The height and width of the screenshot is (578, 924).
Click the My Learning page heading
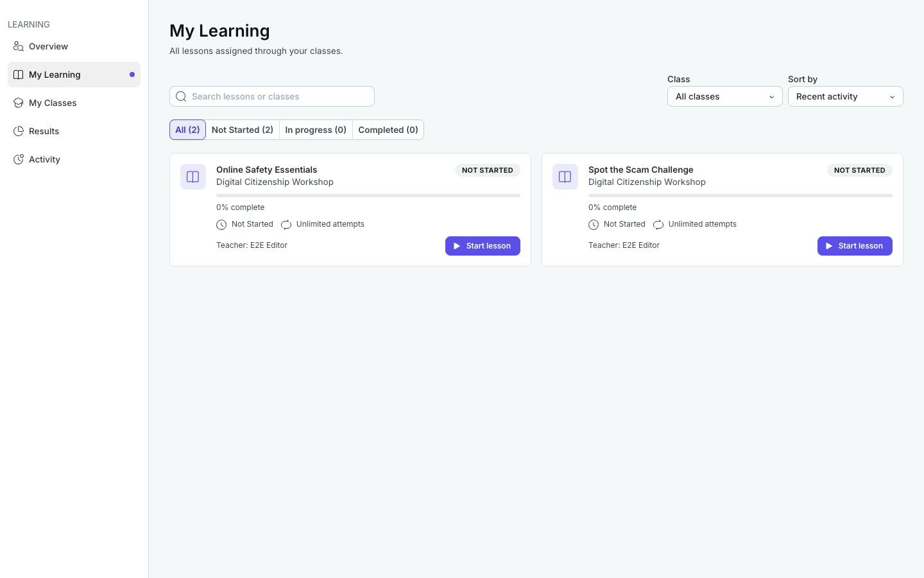click(219, 31)
